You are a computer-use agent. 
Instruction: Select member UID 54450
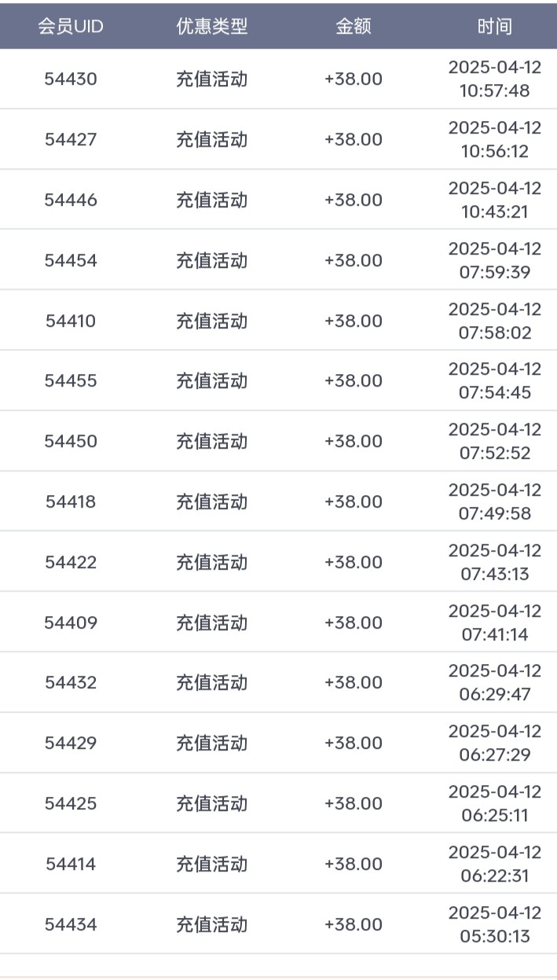71,442
